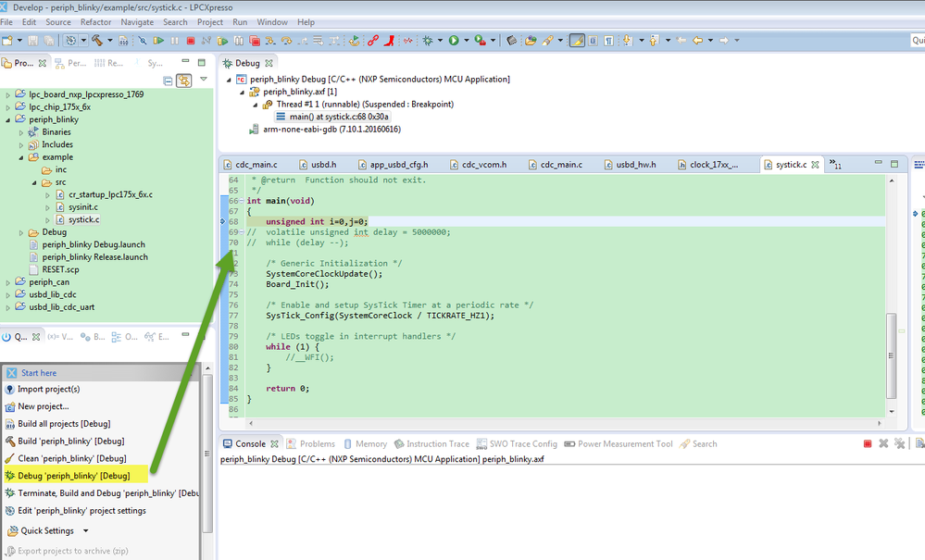Click the red boot icon in toolbar
925x560 pixels.
(389, 40)
